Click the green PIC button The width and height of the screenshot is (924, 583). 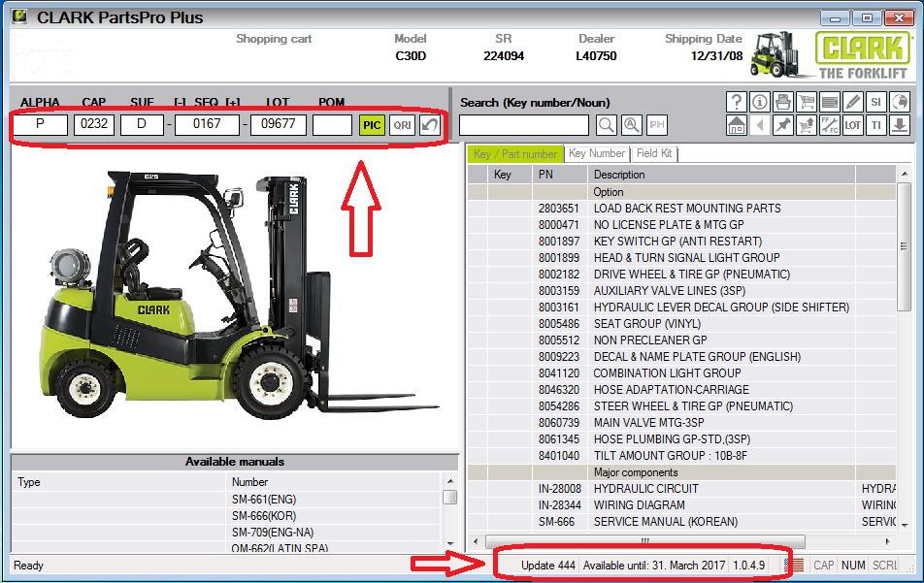point(372,125)
